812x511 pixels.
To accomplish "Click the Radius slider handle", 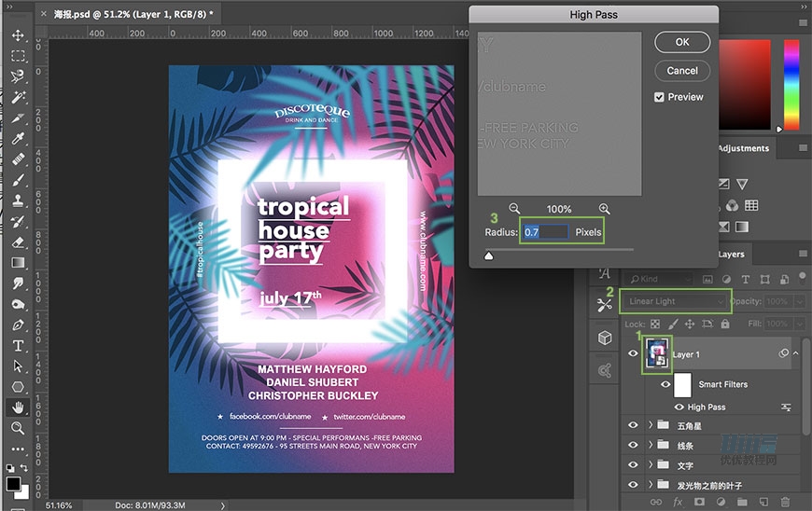I will tap(488, 255).
